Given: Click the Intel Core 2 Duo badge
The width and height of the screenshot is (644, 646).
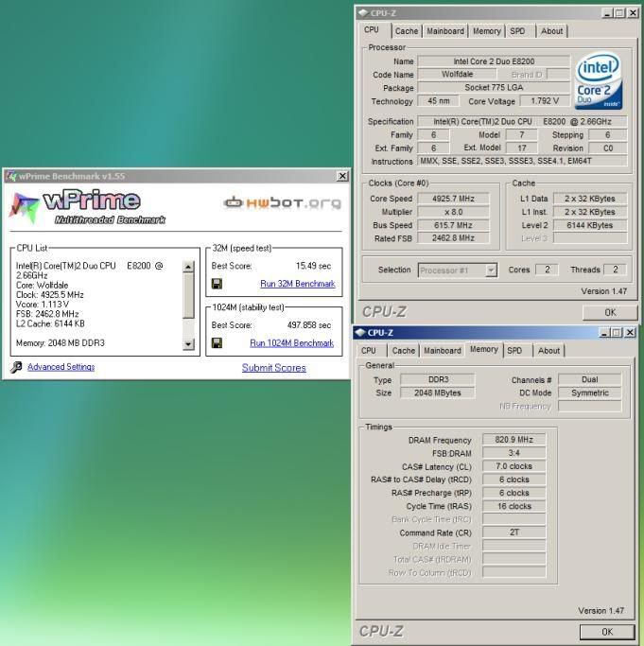Looking at the screenshot, I should (599, 80).
